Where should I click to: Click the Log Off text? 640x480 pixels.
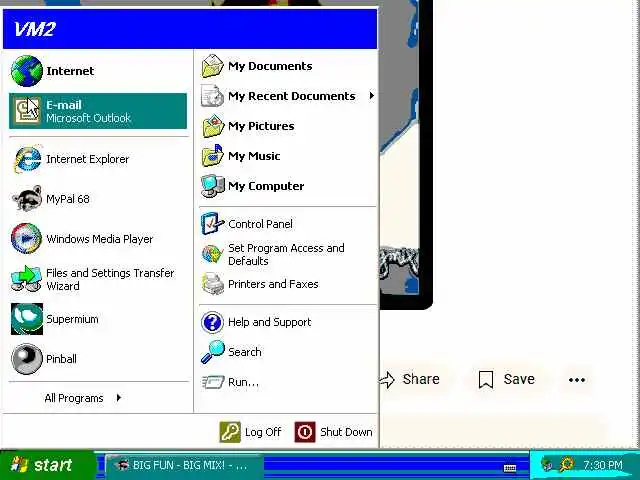[263, 432]
